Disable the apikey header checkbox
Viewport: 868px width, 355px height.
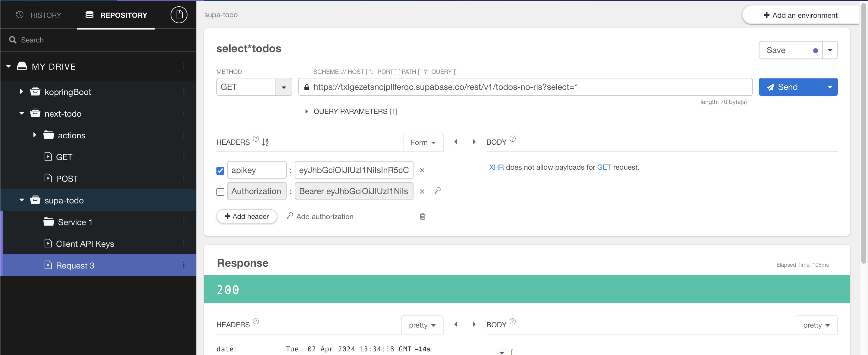220,171
